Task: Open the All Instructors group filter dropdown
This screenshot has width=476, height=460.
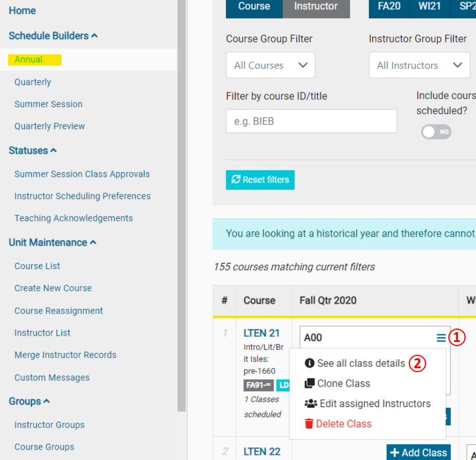Action: point(419,65)
